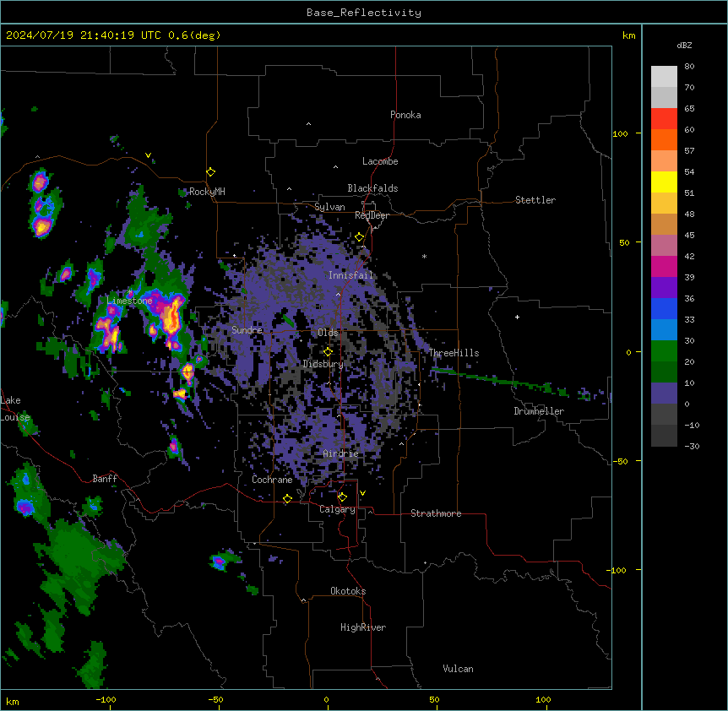Click the Blackfalds city label
Viewport: 728px width, 711px height.
click(372, 188)
